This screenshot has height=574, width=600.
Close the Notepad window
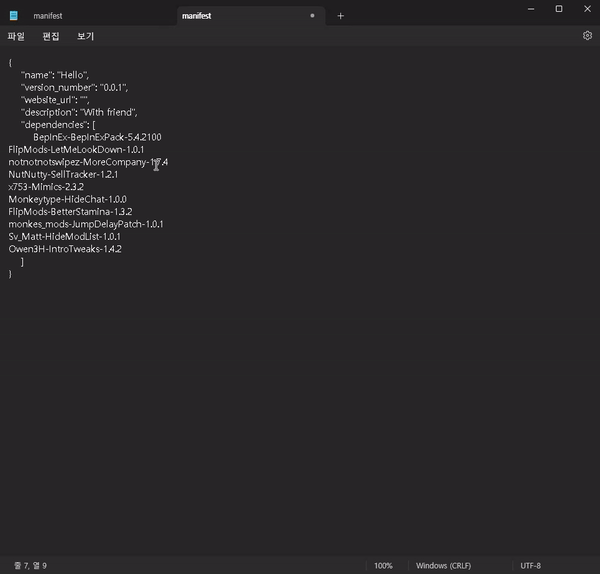[587, 9]
